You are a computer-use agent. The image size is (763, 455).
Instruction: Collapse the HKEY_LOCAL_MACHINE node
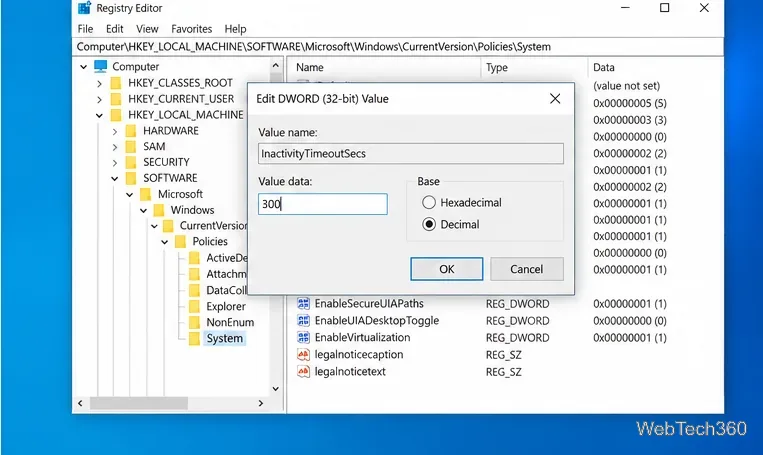click(99, 115)
